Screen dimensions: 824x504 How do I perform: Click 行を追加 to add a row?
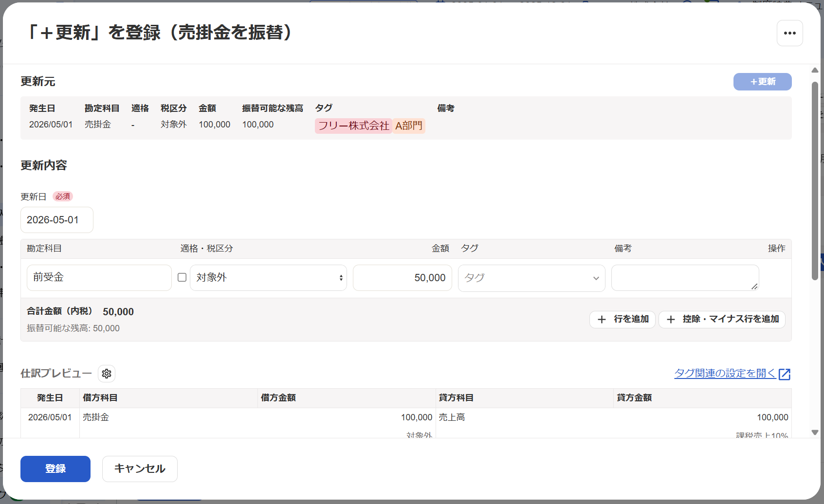[x=623, y=320]
